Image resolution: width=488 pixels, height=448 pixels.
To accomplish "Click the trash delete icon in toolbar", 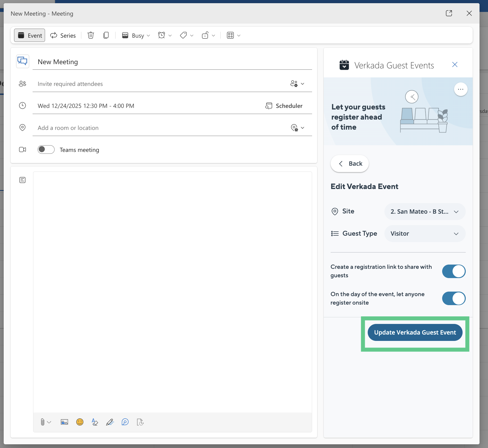I will pos(91,35).
